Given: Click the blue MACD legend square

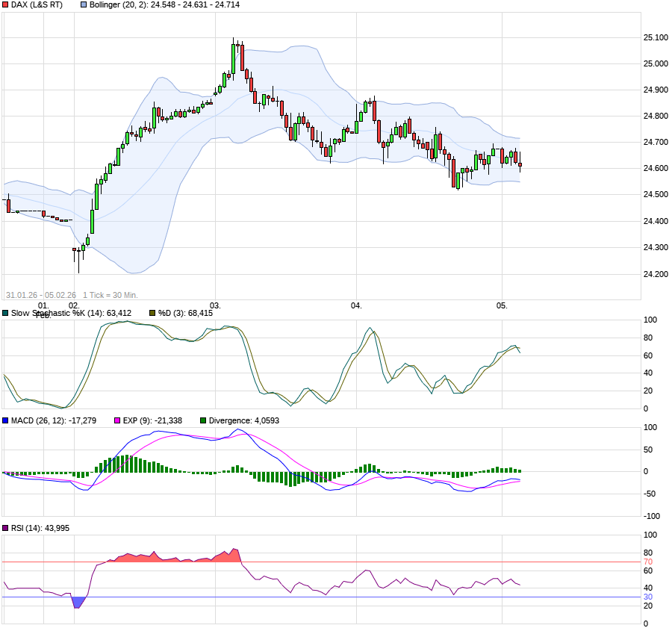Looking at the screenshot, I should pos(5,420).
